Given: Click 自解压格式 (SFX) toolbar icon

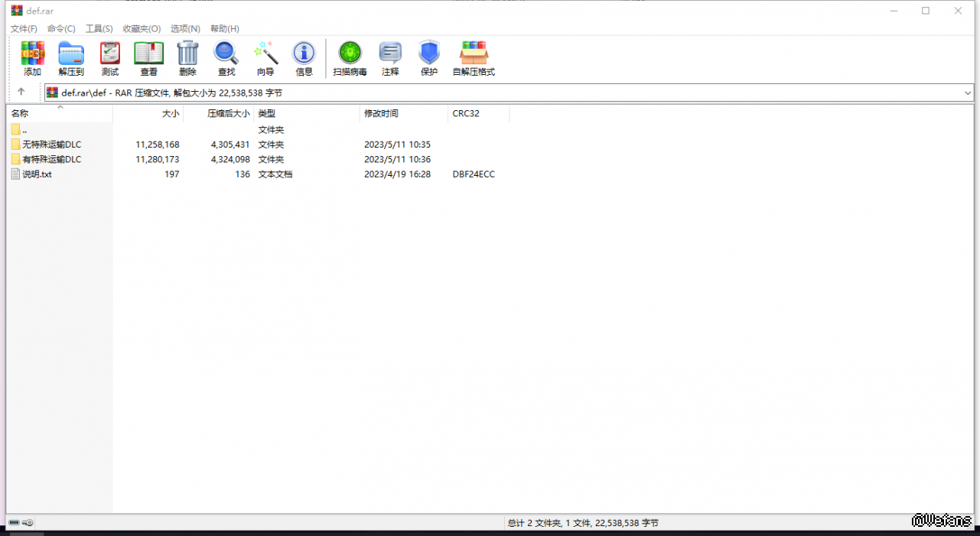Looking at the screenshot, I should point(474,54).
